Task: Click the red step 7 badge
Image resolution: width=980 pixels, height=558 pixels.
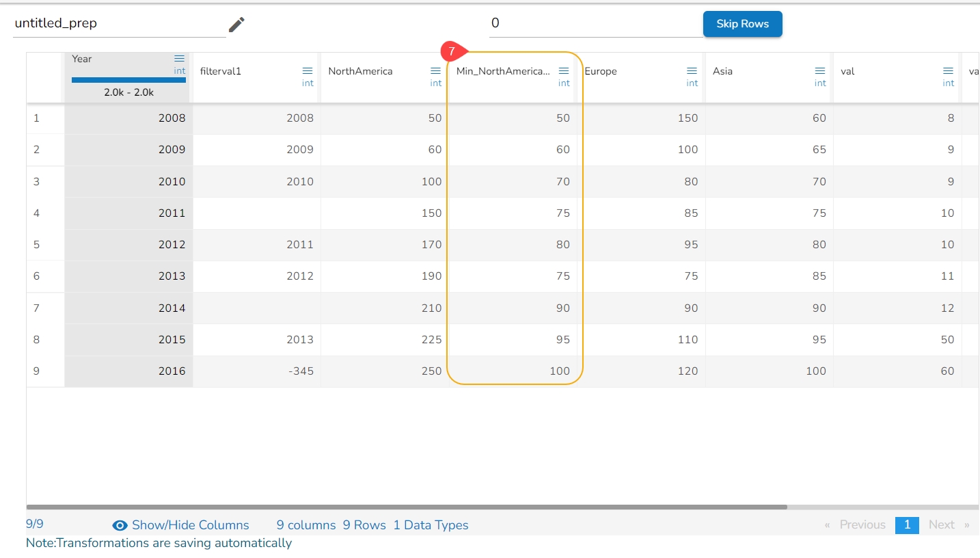Action: (452, 51)
